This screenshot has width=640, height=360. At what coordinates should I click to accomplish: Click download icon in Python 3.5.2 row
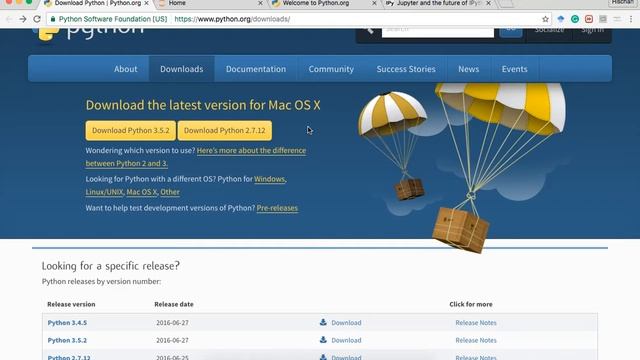323,340
